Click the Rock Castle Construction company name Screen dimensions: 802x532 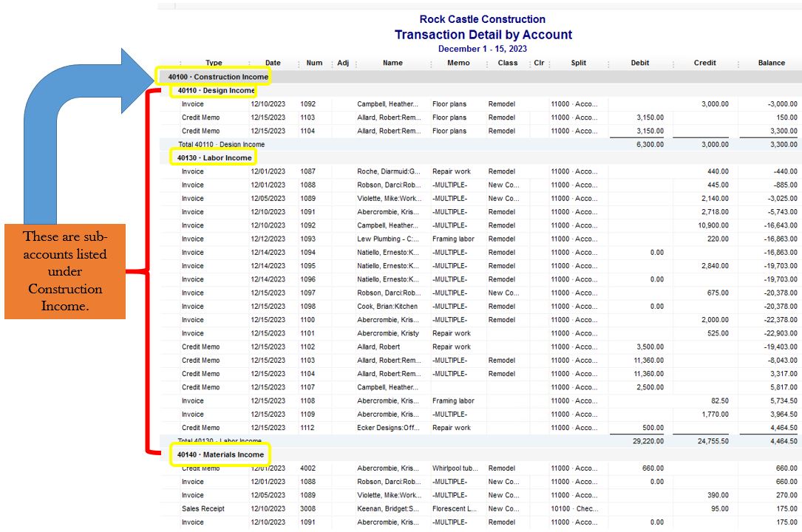coord(483,19)
